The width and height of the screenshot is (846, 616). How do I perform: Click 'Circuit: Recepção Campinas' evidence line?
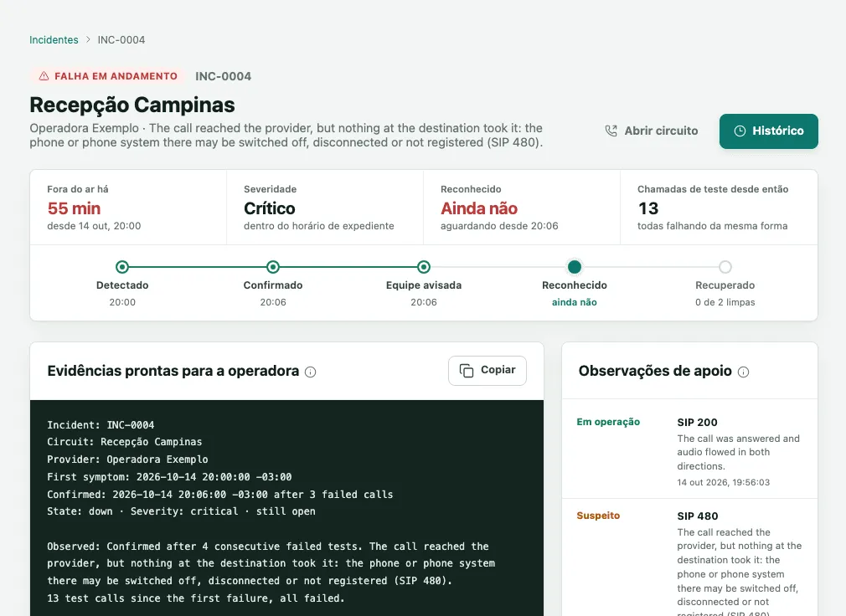pos(125,442)
